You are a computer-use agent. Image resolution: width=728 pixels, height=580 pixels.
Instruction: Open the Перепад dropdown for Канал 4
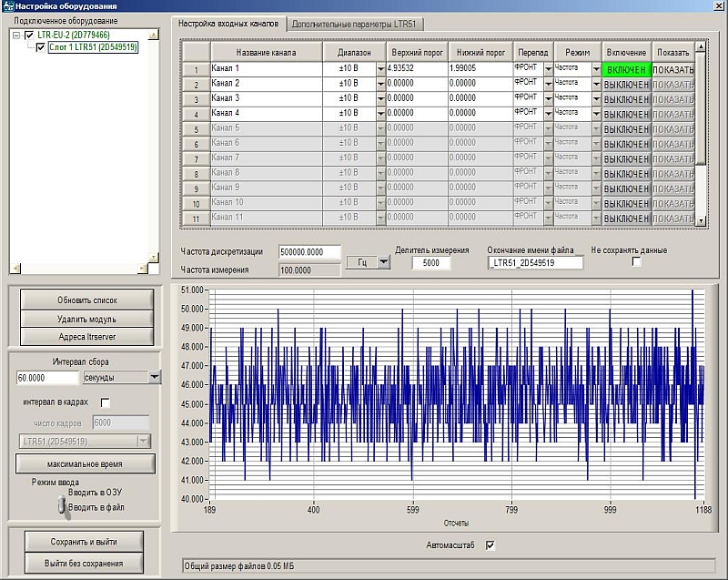[549, 113]
